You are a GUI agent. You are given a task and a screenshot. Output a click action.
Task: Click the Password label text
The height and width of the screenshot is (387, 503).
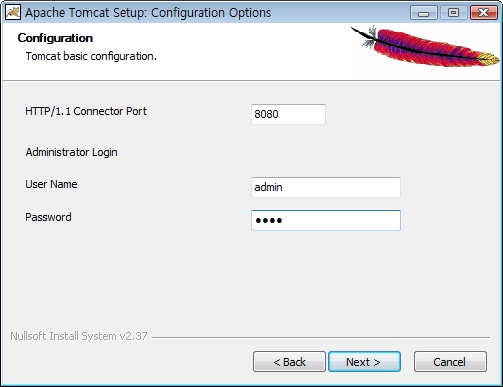pos(48,217)
